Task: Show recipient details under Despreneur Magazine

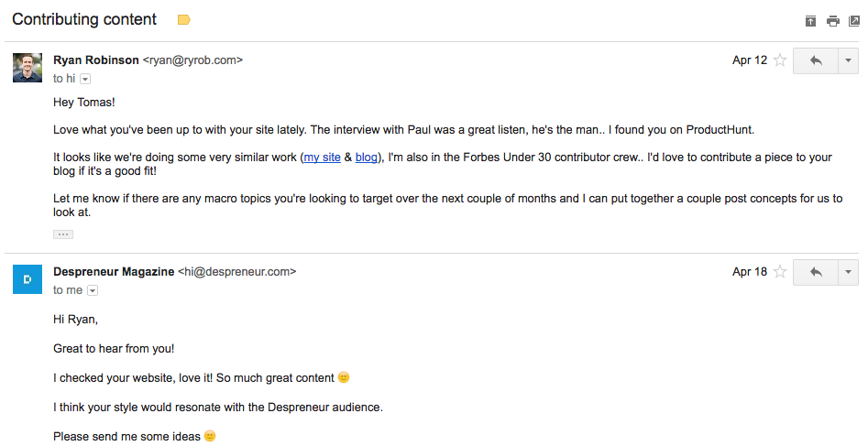Action: click(93, 291)
